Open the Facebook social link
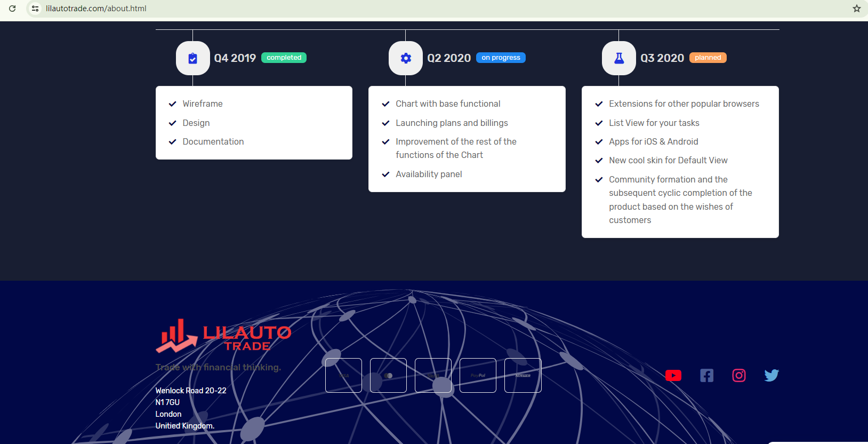868x444 pixels. (706, 376)
